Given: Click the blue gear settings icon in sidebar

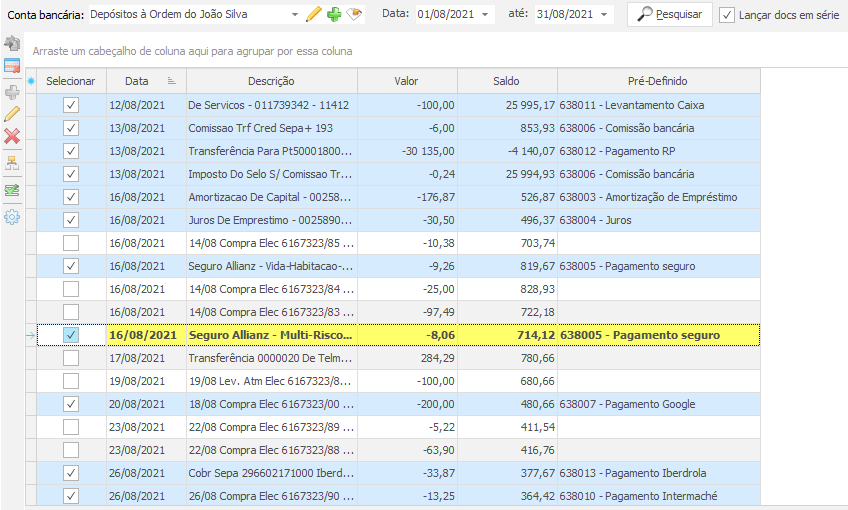Looking at the screenshot, I should (x=12, y=217).
